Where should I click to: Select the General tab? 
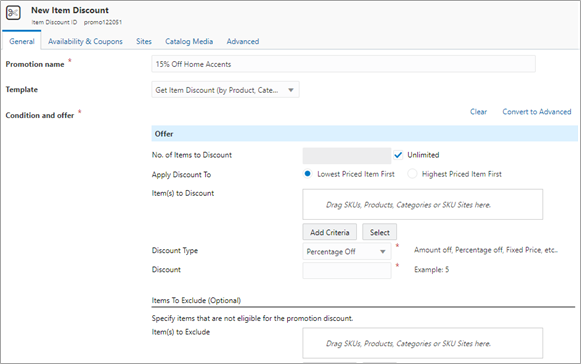(21, 42)
